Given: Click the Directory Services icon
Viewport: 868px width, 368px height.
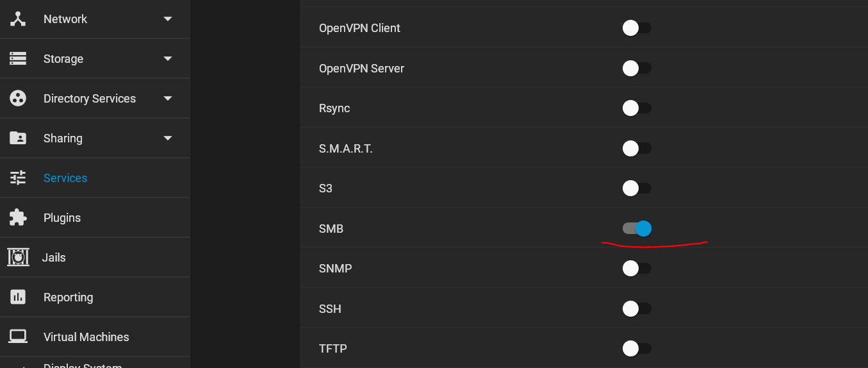Looking at the screenshot, I should click(18, 99).
